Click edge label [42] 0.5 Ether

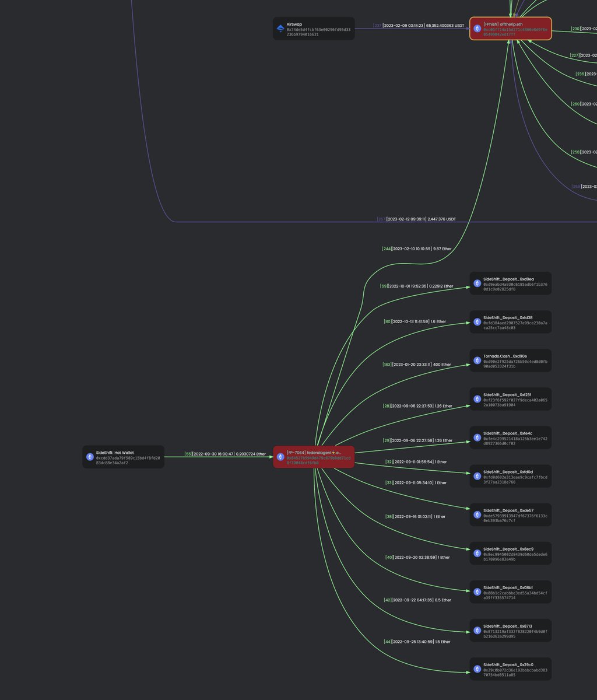(x=417, y=600)
